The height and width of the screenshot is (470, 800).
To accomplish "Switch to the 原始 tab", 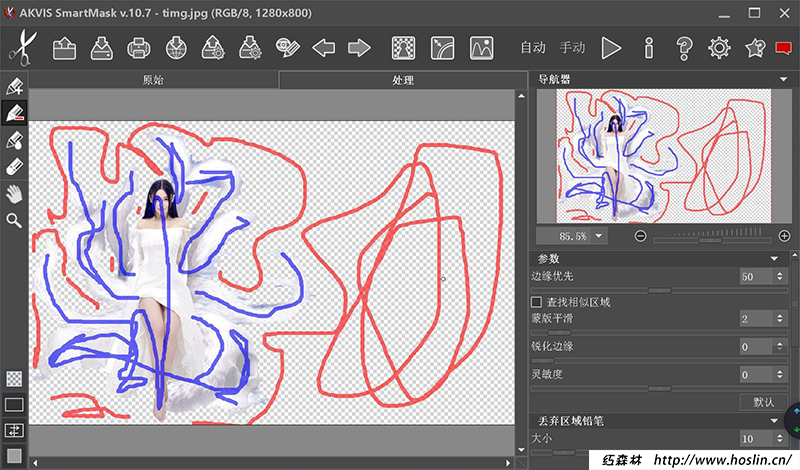I will 153,80.
